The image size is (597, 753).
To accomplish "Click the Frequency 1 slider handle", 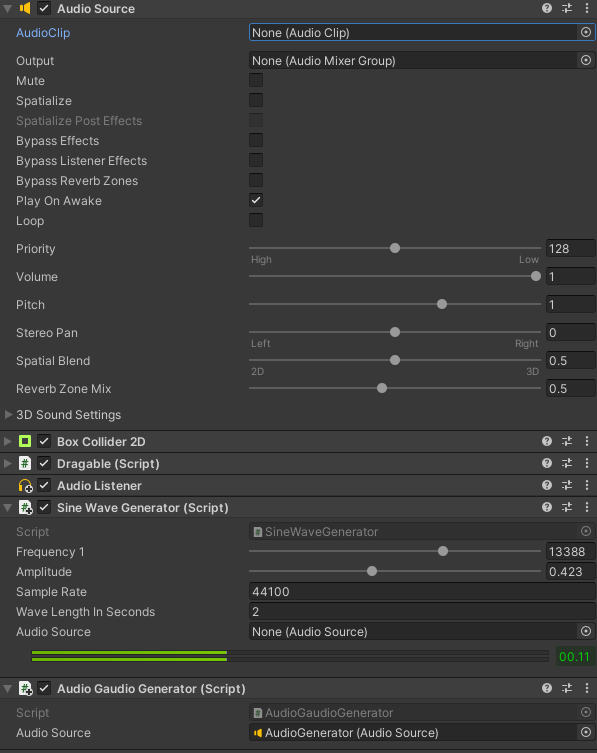I will [x=443, y=551].
